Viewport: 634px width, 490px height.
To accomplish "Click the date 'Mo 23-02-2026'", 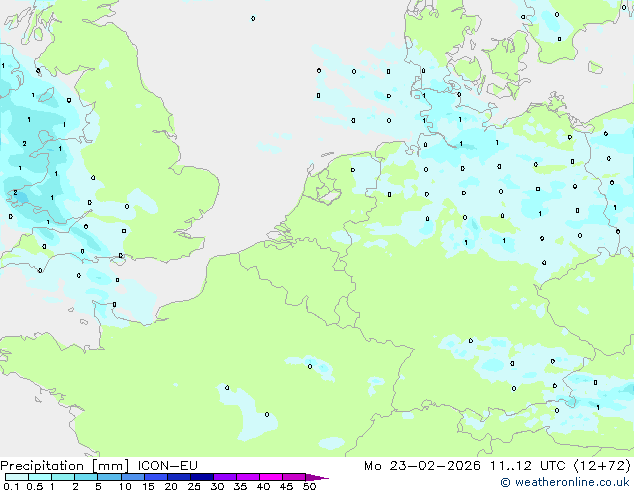I will 422,466.
